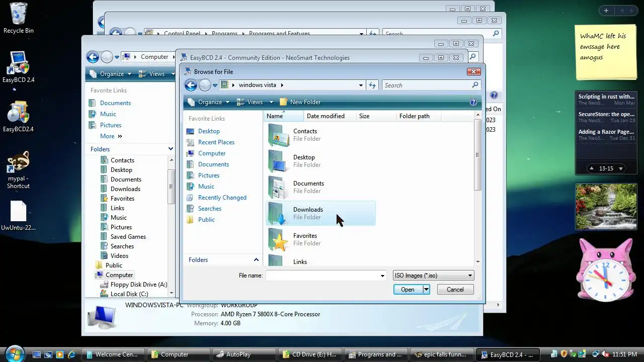Open File name dropdown list
The width and height of the screenshot is (644, 362).
pos(383,276)
